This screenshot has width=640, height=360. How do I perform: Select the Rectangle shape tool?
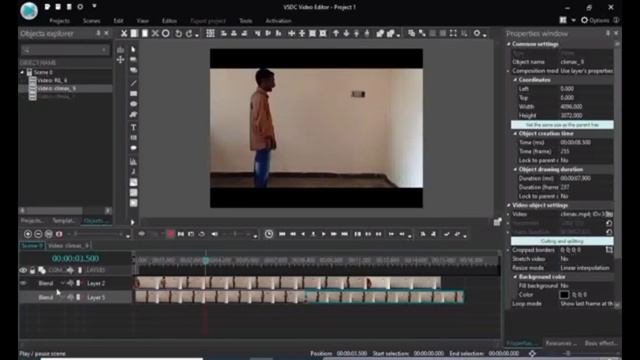tap(133, 94)
